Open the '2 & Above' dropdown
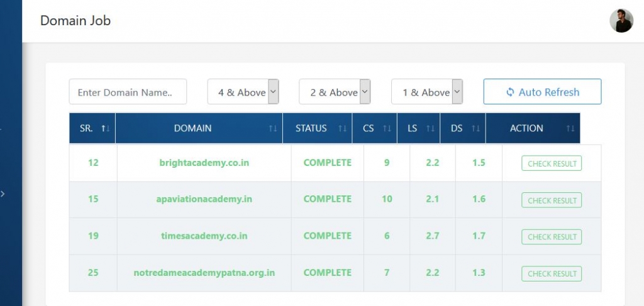Image resolution: width=644 pixels, height=306 pixels. tap(335, 92)
